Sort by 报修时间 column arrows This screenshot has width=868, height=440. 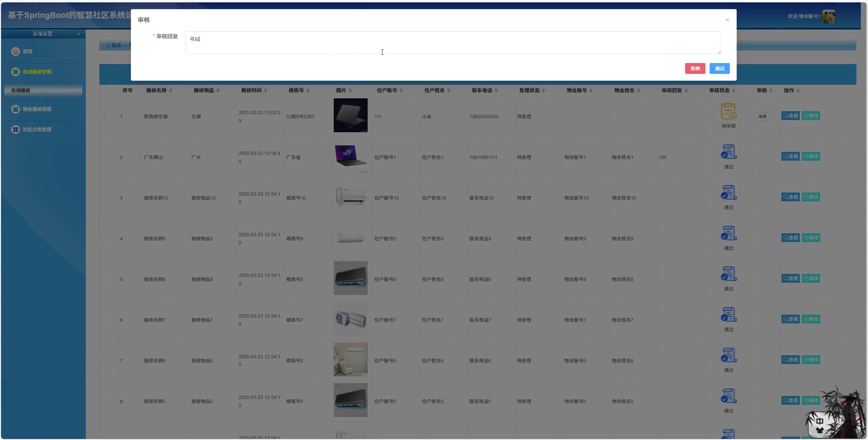pos(265,91)
